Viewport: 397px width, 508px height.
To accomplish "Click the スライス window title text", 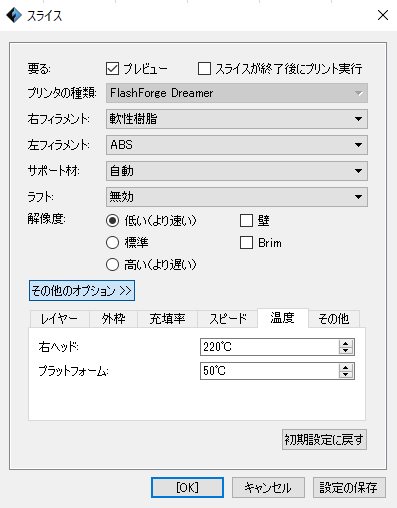I will click(x=44, y=16).
